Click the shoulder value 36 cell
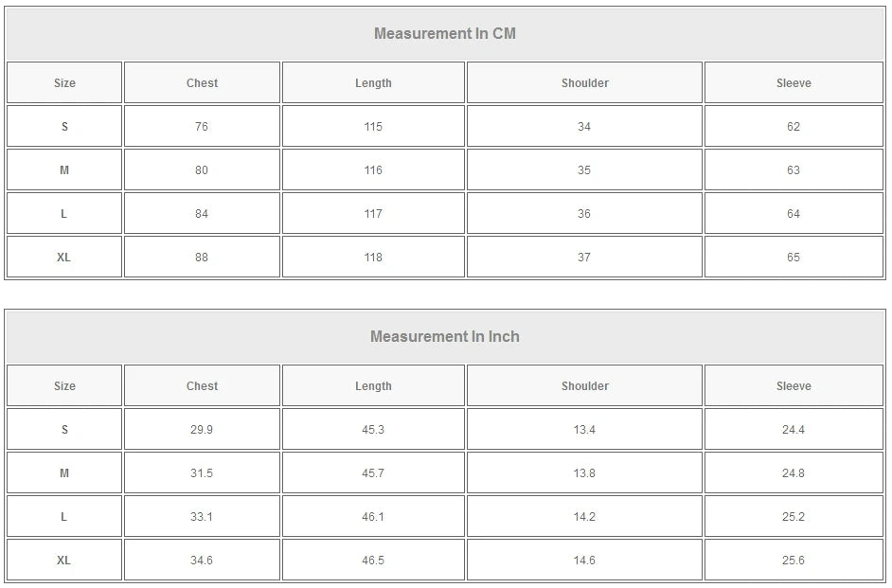 [584, 214]
